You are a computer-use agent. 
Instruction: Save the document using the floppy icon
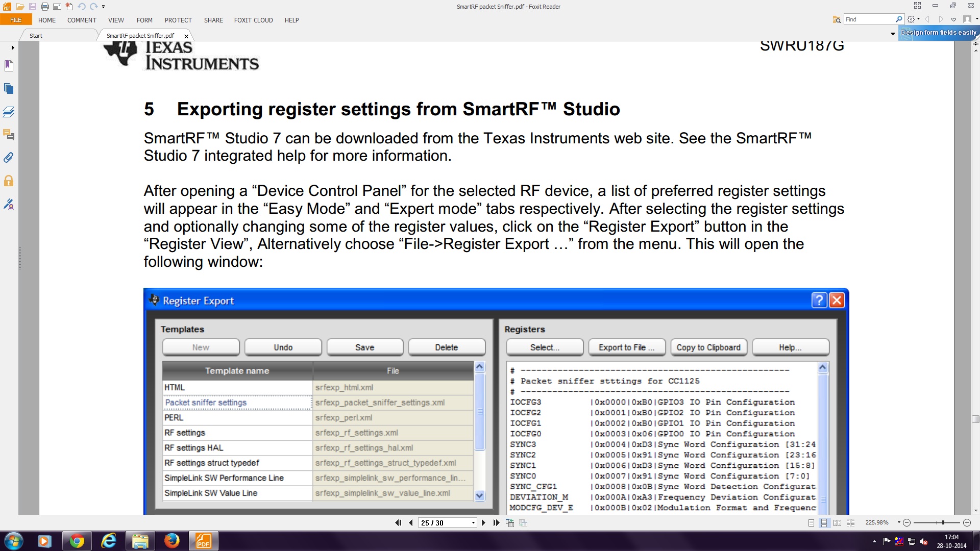click(x=32, y=7)
